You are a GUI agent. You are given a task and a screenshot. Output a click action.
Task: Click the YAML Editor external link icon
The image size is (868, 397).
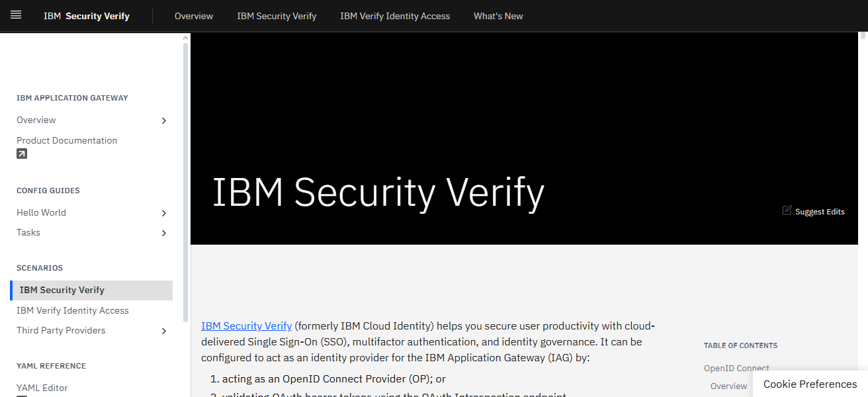click(21, 396)
